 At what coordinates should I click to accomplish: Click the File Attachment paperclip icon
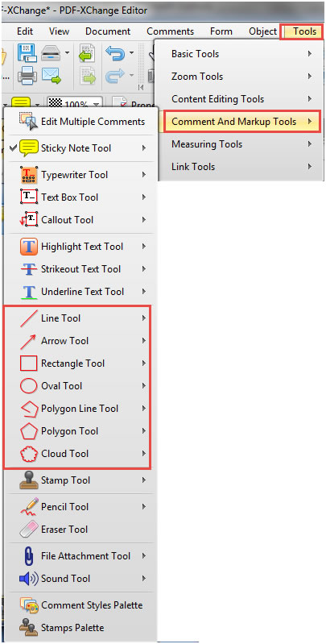pos(29,556)
